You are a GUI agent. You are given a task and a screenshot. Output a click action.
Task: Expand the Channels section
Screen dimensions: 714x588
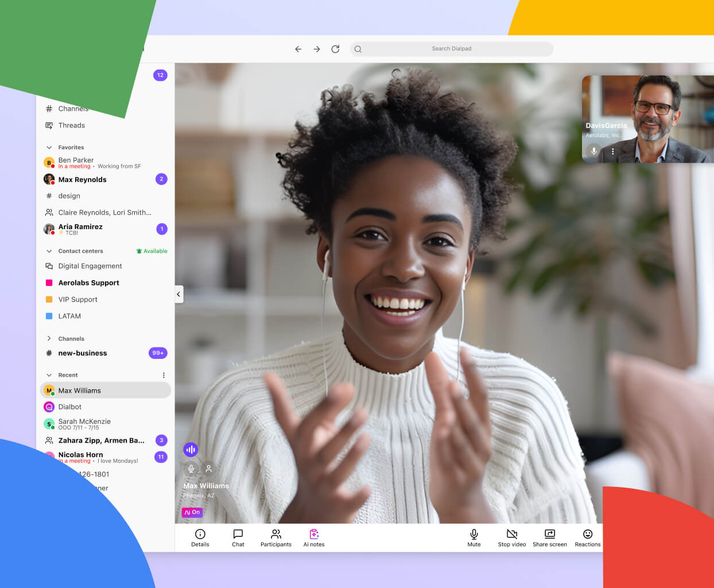point(48,338)
